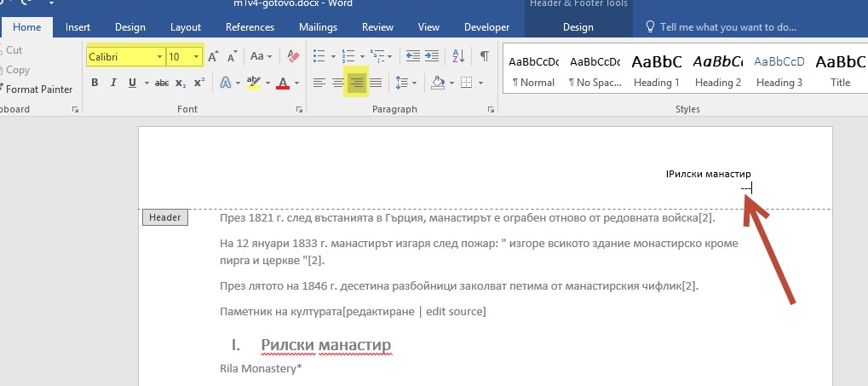Expand the font size dropdown showing 10
This screenshot has height=386, width=868.
(197, 57)
